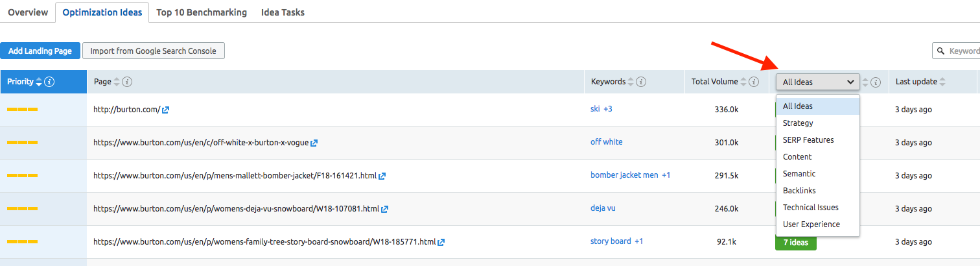980x266 pixels.
Task: Sort by the Page column arrows
Action: 117,82
